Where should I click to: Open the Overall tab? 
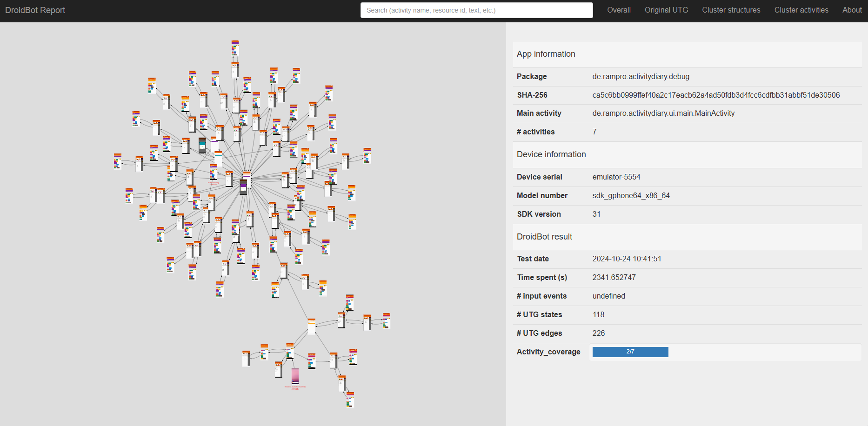pos(619,10)
